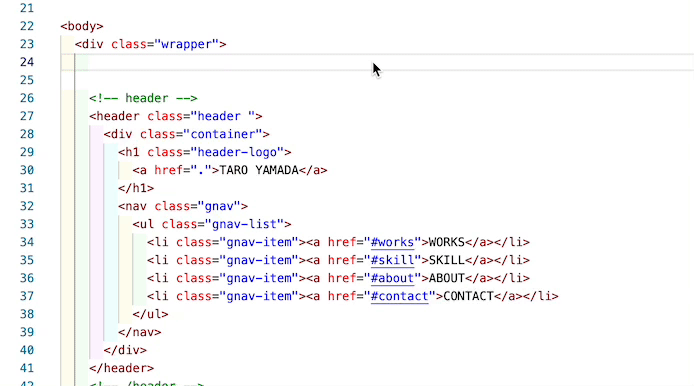This screenshot has width=694, height=386.
Task: Click the wrapper class value
Action: 186,44
